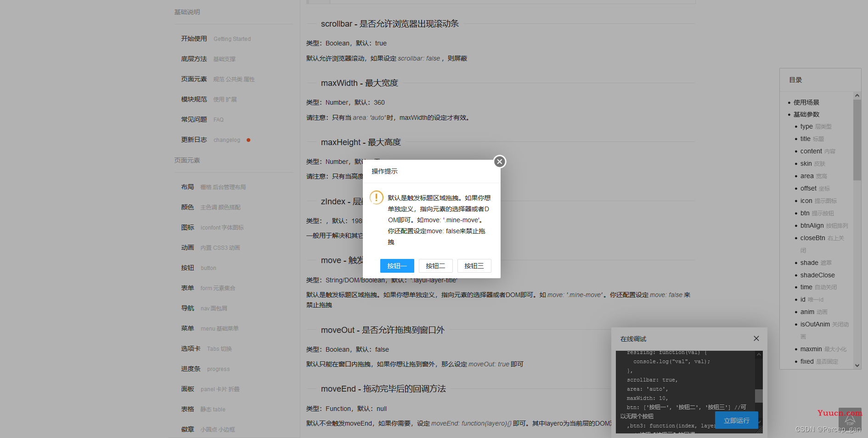Jump to maxmin 最大小化 in the 目录
This screenshot has height=438, width=868.
pos(823,349)
